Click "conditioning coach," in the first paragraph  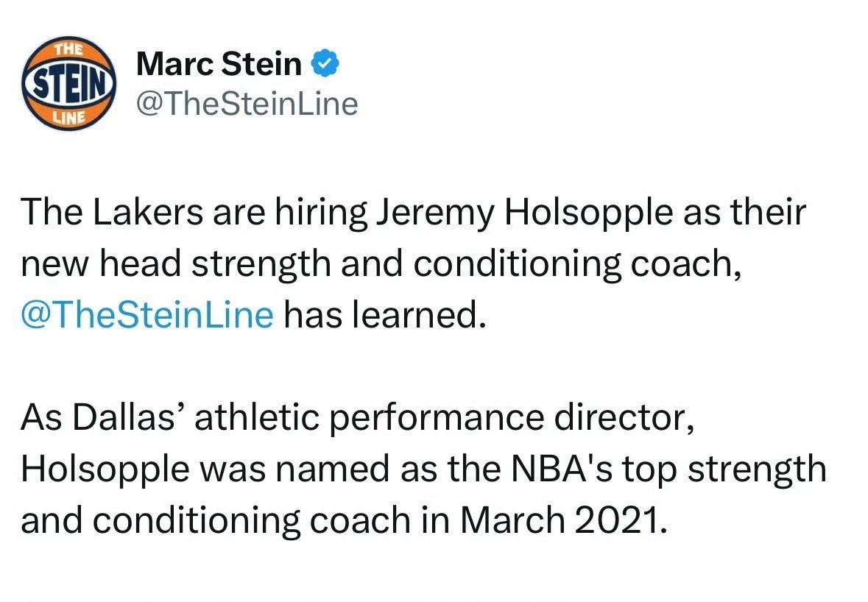tap(576, 265)
